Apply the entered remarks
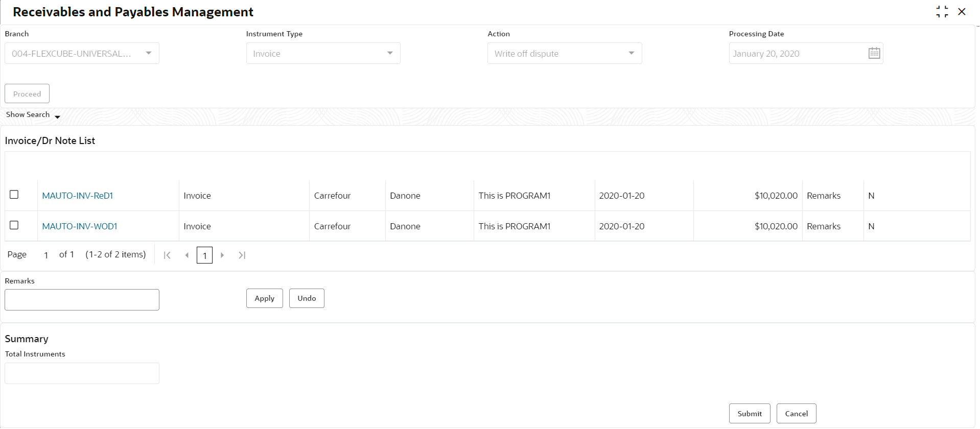Image resolution: width=980 pixels, height=429 pixels. tap(265, 298)
